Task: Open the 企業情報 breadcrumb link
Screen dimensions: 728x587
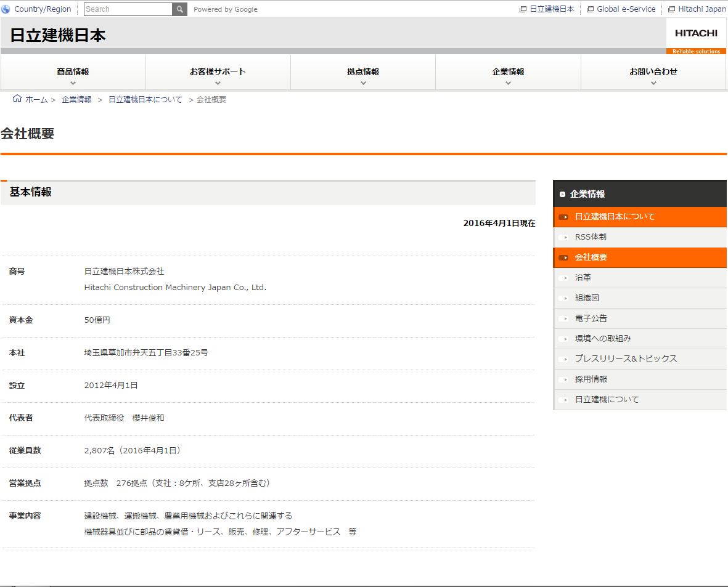Action: pos(76,99)
